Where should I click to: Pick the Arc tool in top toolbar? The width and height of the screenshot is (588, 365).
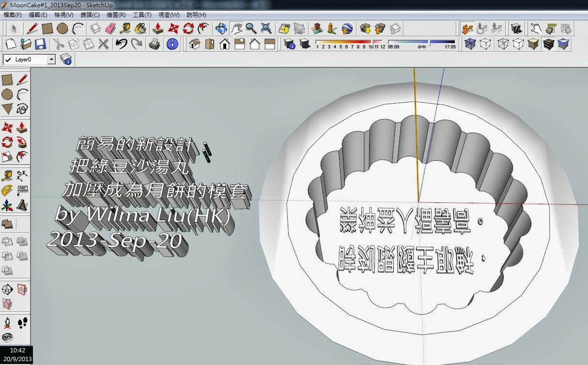[77, 29]
